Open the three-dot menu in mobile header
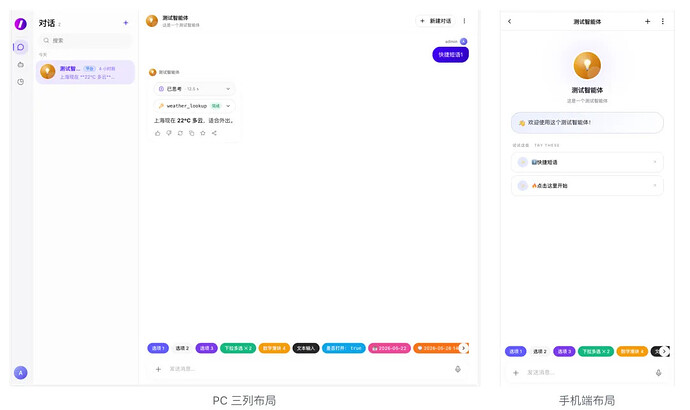The width and height of the screenshot is (690, 410). point(663,21)
